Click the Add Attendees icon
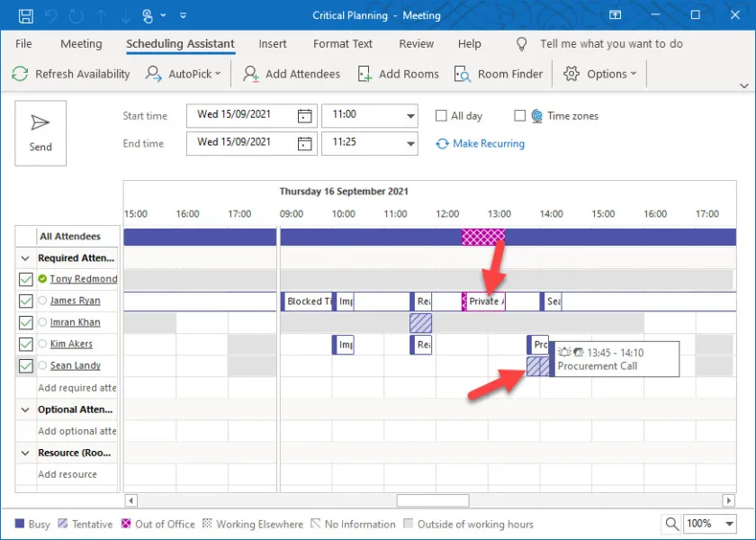This screenshot has height=540, width=756. click(251, 74)
